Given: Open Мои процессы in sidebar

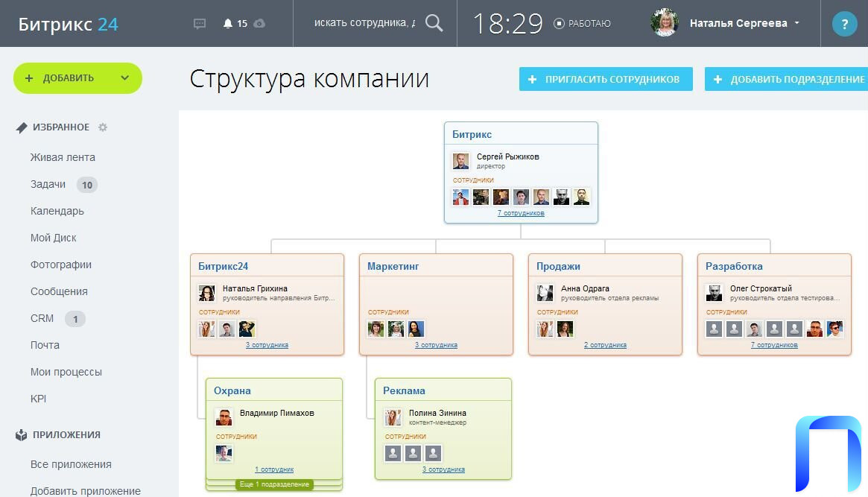Looking at the screenshot, I should tap(66, 372).
